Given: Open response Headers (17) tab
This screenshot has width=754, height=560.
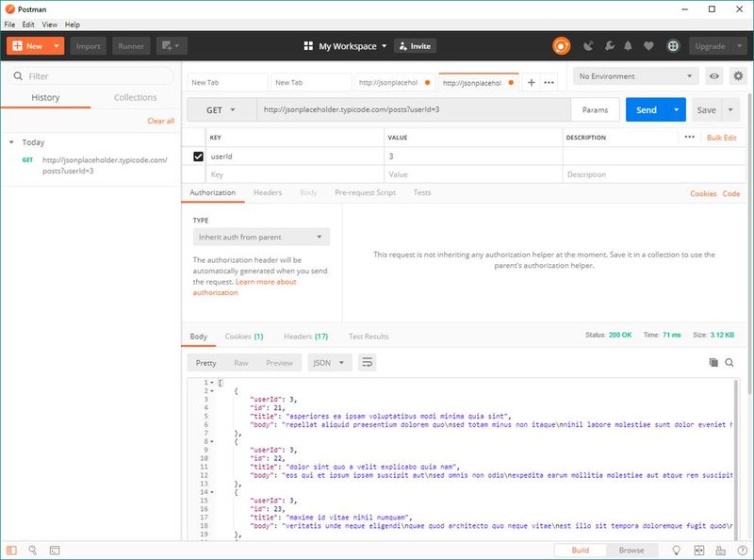Looking at the screenshot, I should [x=305, y=337].
